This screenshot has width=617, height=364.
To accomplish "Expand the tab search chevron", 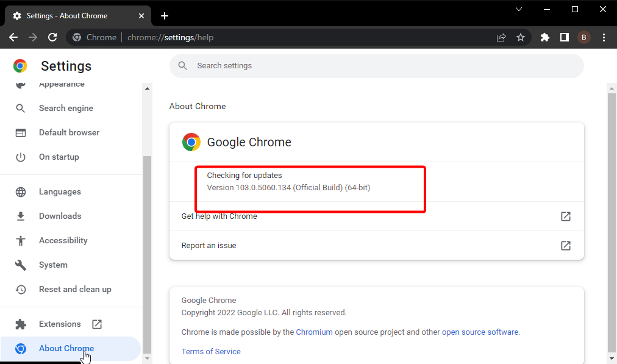I will (x=519, y=9).
